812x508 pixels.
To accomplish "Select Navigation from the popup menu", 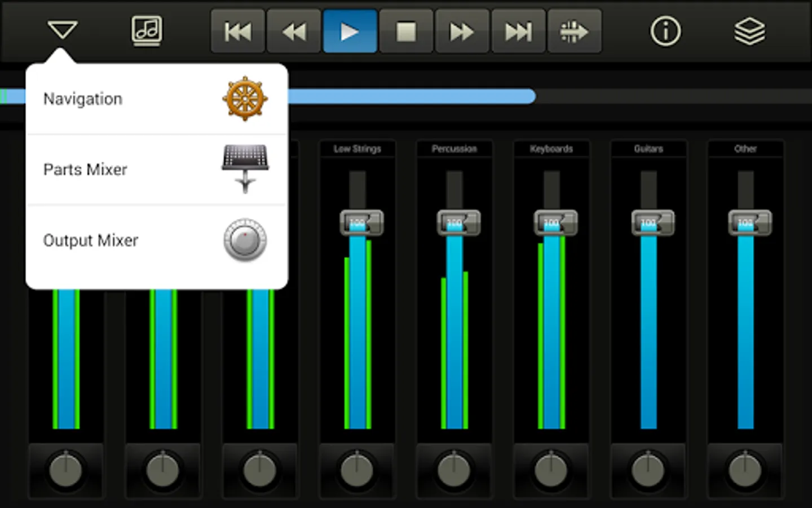I will (x=157, y=99).
